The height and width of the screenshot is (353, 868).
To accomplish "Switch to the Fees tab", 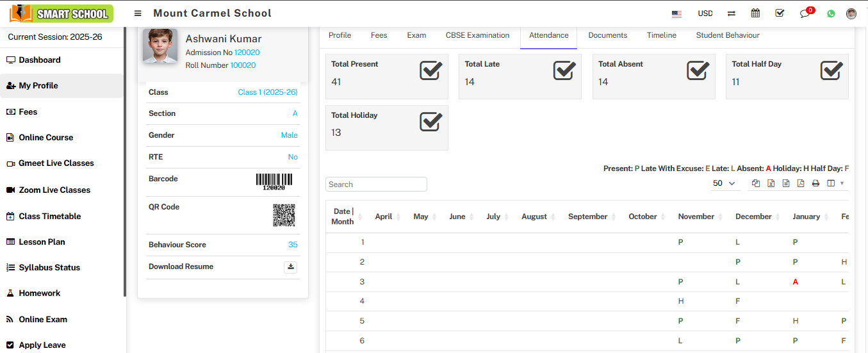I will 379,35.
